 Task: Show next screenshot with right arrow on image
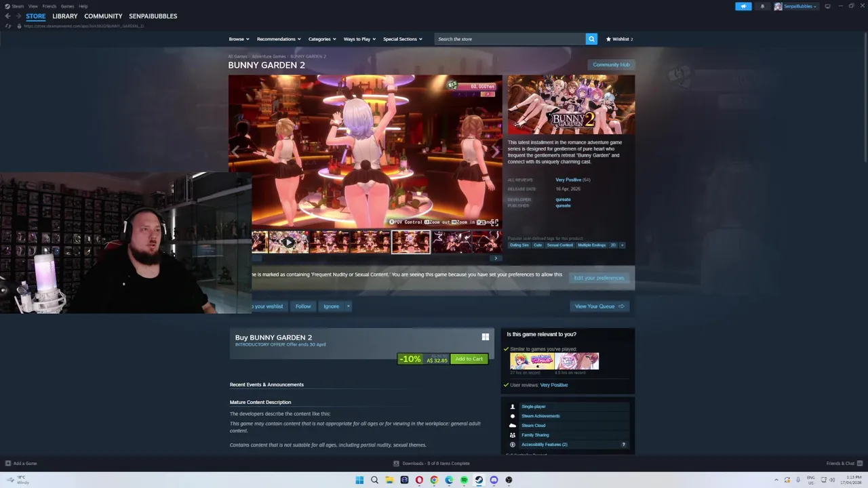click(x=496, y=151)
